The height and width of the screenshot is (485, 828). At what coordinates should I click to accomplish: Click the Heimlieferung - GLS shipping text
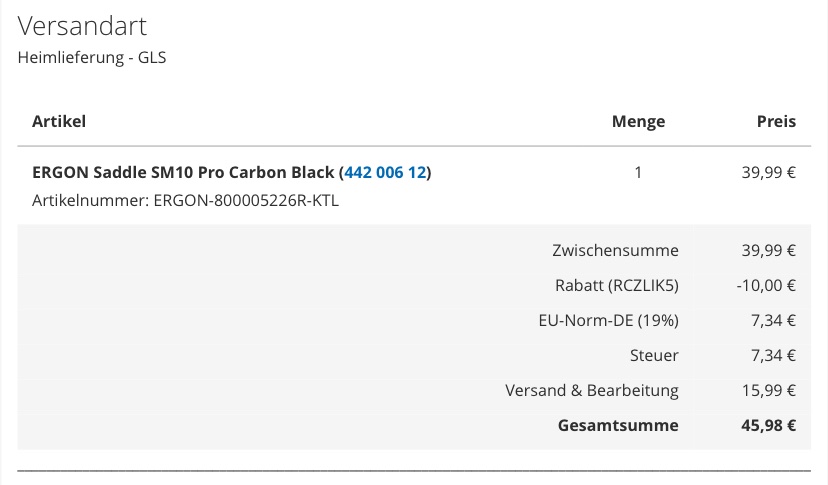click(x=92, y=57)
